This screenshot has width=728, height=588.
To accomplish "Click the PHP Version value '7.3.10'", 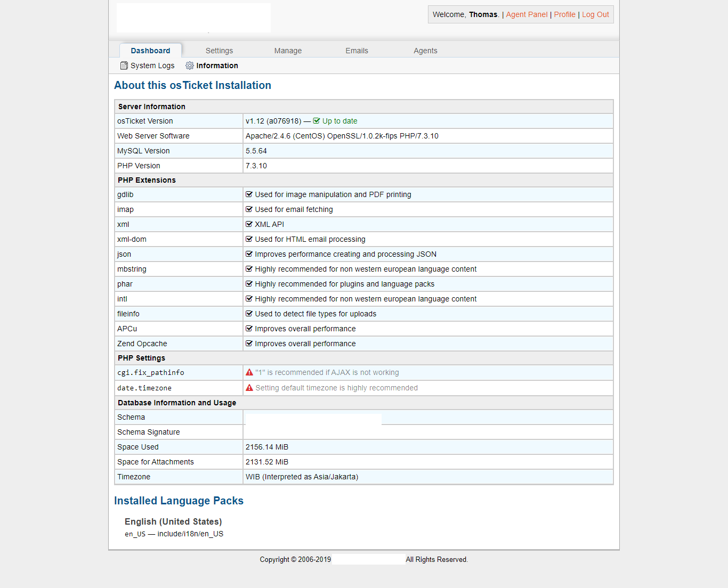I will 256,166.
